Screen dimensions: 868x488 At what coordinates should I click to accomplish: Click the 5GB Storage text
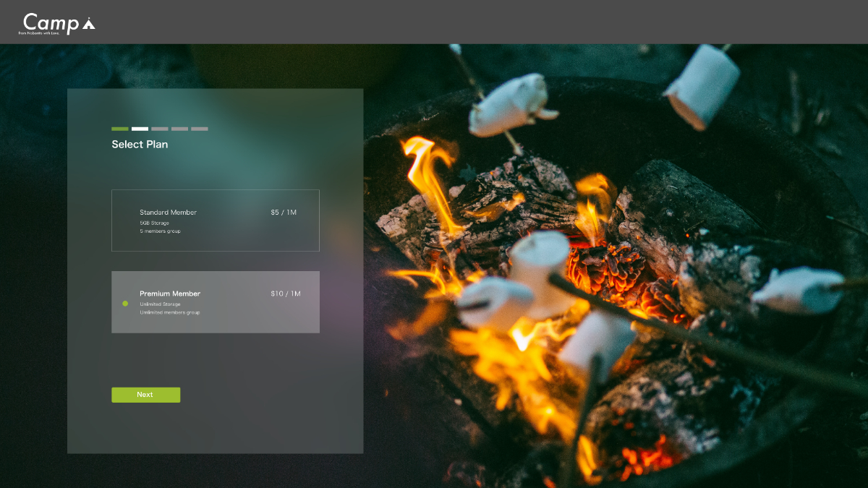click(154, 223)
